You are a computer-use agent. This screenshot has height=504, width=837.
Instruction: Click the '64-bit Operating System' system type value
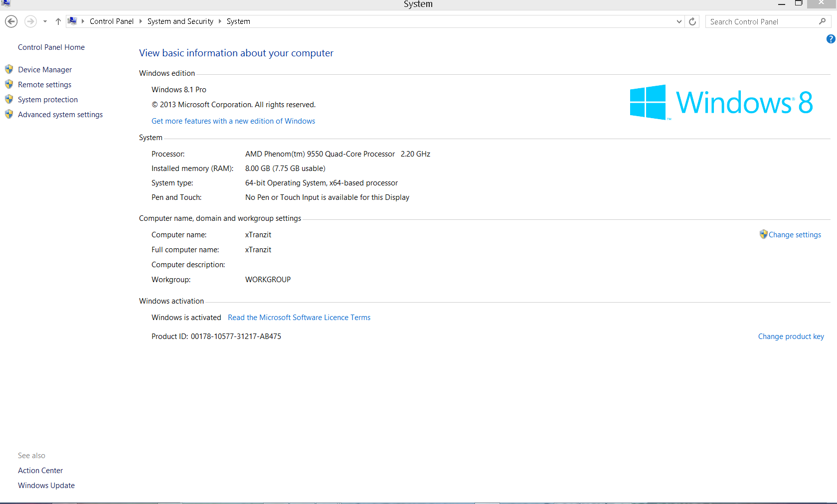pos(322,183)
